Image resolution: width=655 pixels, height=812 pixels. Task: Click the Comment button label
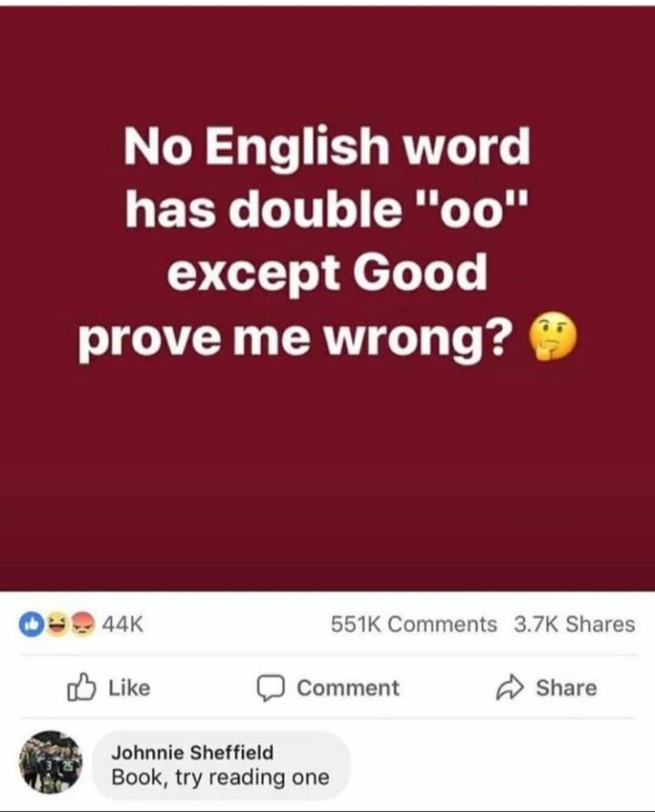(x=348, y=687)
